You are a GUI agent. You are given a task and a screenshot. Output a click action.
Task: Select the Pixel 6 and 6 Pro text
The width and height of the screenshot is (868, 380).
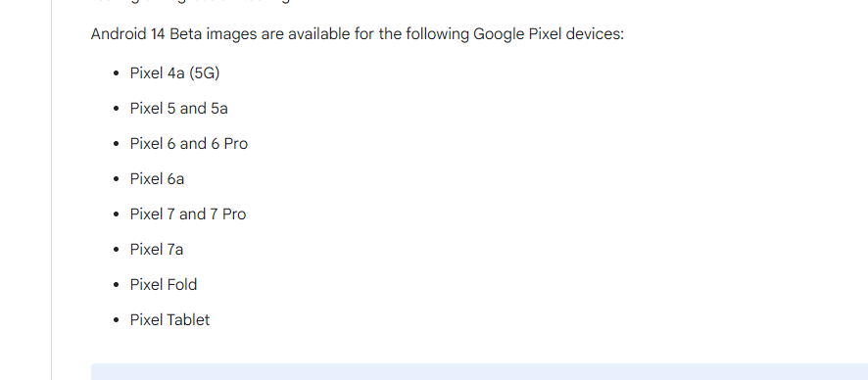[x=189, y=144]
